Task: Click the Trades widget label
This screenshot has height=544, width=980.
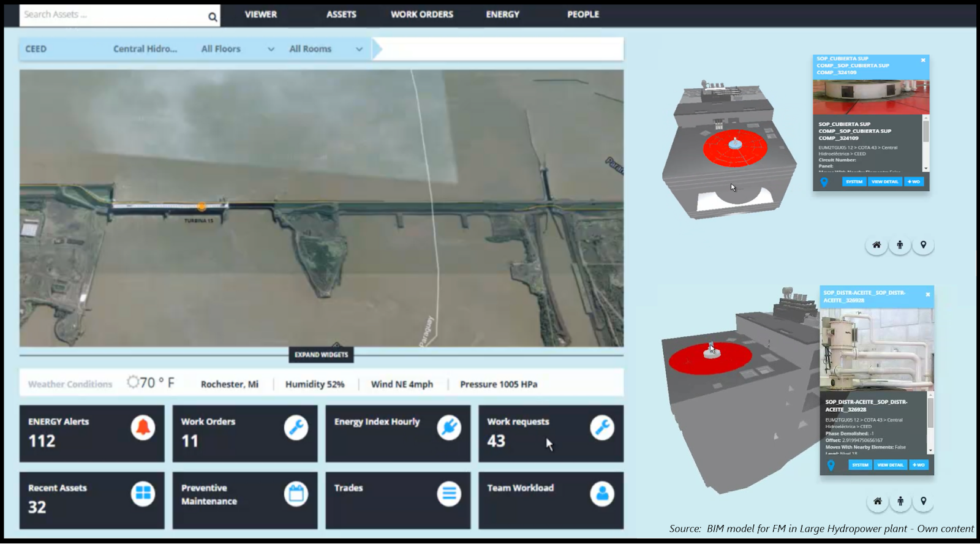Action: 349,488
